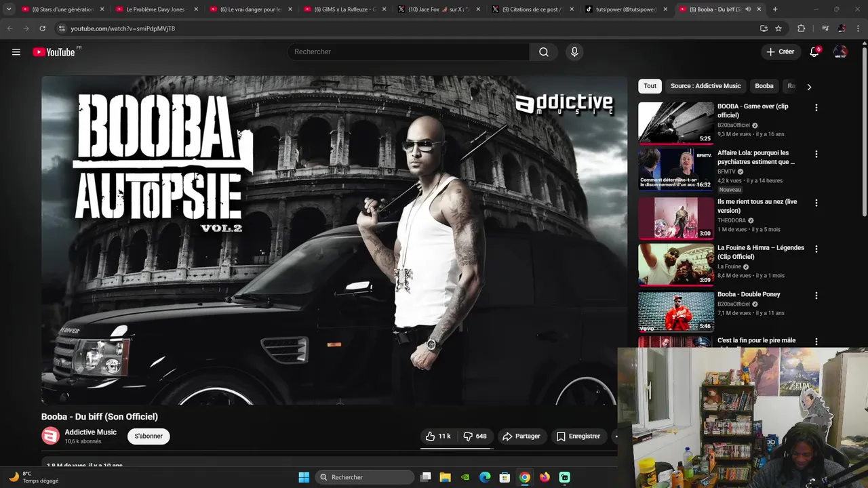This screenshot has width=868, height=488.
Task: Switch to Le Problème Davy Jones tab
Action: pos(155,9)
